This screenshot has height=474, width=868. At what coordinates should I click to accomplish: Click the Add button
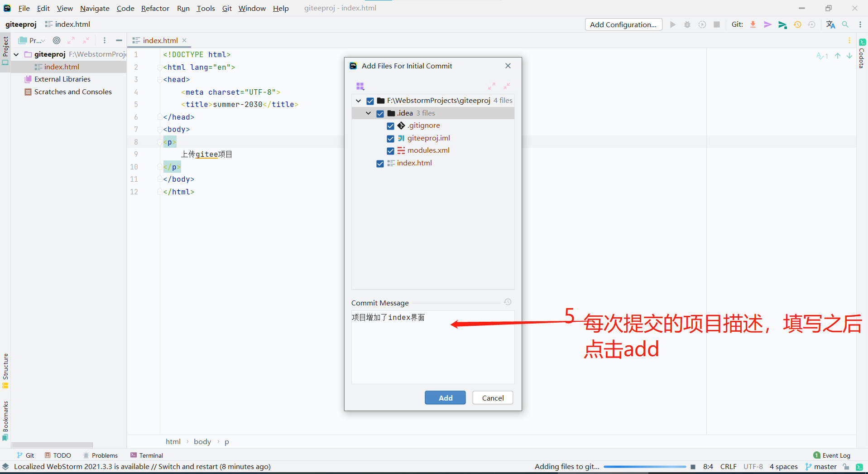click(445, 397)
